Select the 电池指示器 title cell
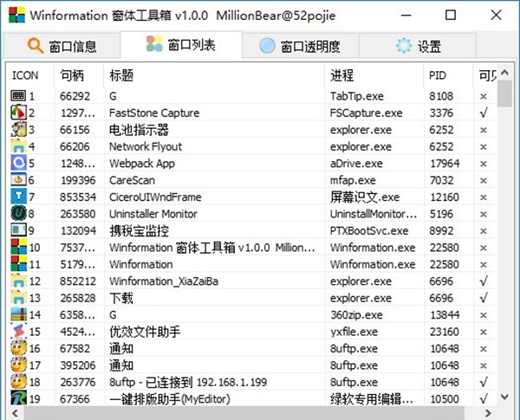The height and width of the screenshot is (420, 520). tap(139, 130)
